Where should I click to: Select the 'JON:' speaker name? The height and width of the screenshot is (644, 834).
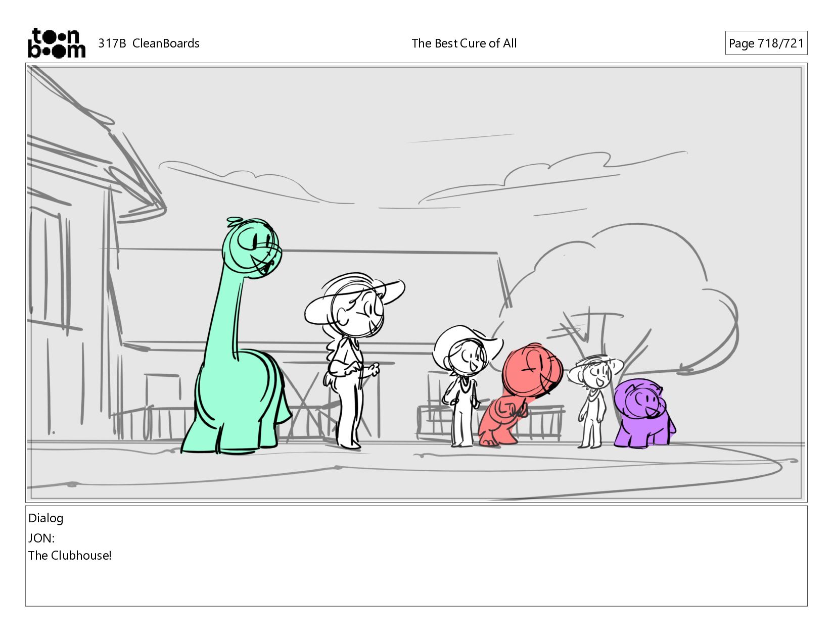tap(41, 538)
